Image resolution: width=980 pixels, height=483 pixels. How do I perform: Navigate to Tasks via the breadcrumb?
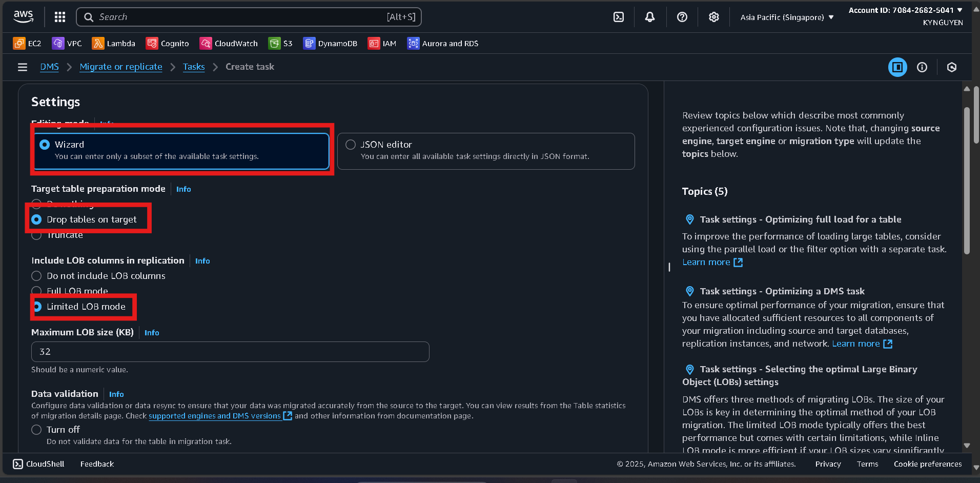pos(194,67)
